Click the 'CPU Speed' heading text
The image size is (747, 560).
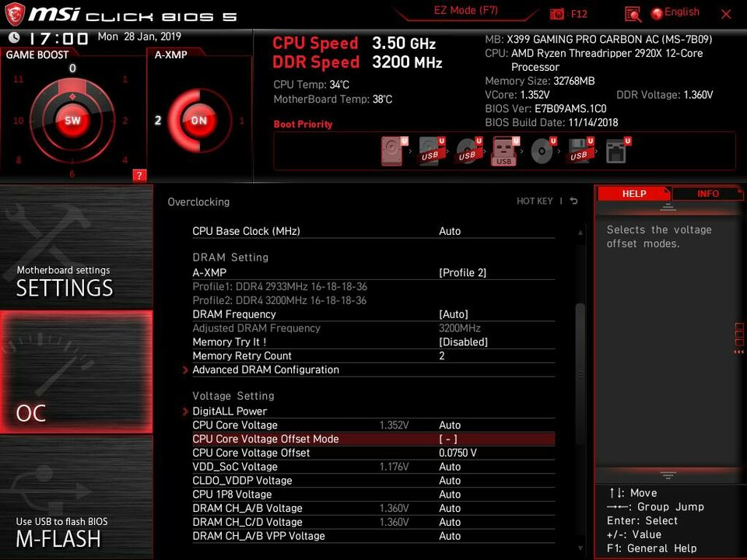tap(315, 43)
